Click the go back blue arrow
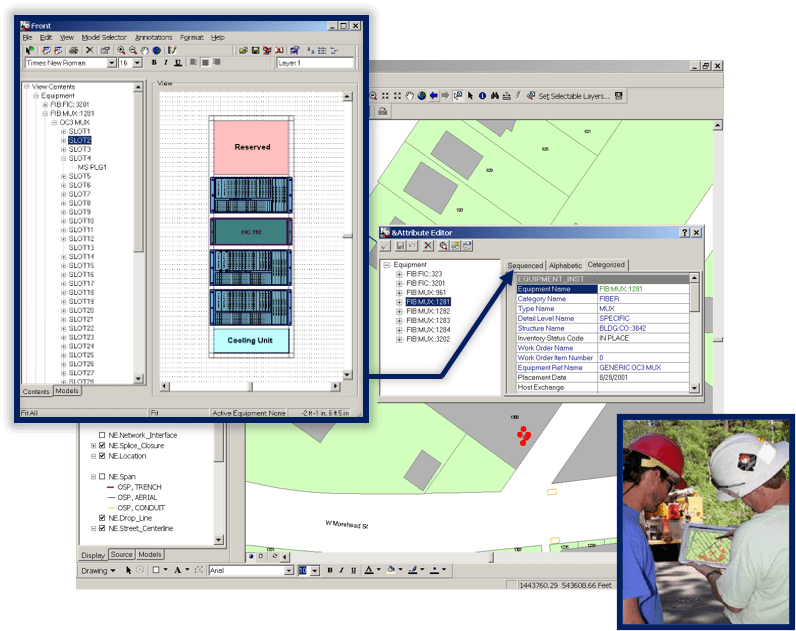The width and height of the screenshot is (796, 631). point(433,96)
